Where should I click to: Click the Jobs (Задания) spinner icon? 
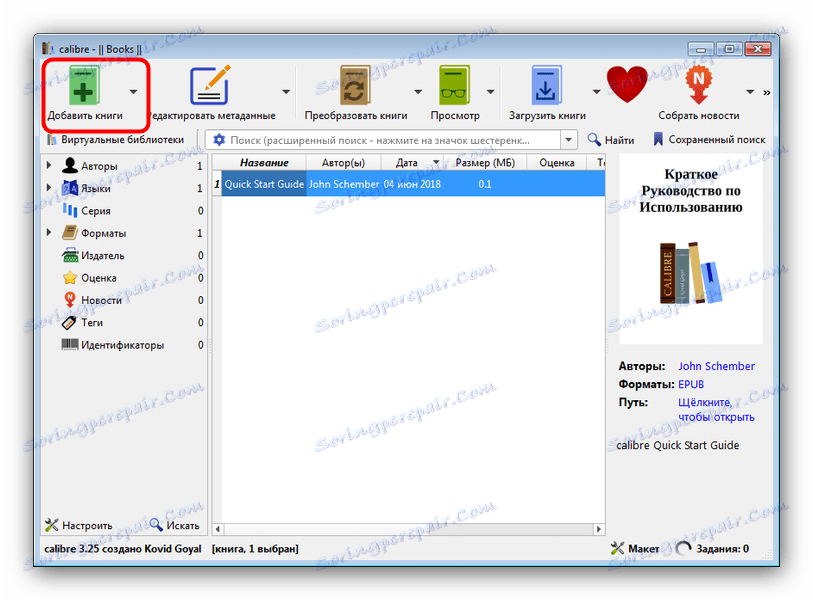click(683, 548)
